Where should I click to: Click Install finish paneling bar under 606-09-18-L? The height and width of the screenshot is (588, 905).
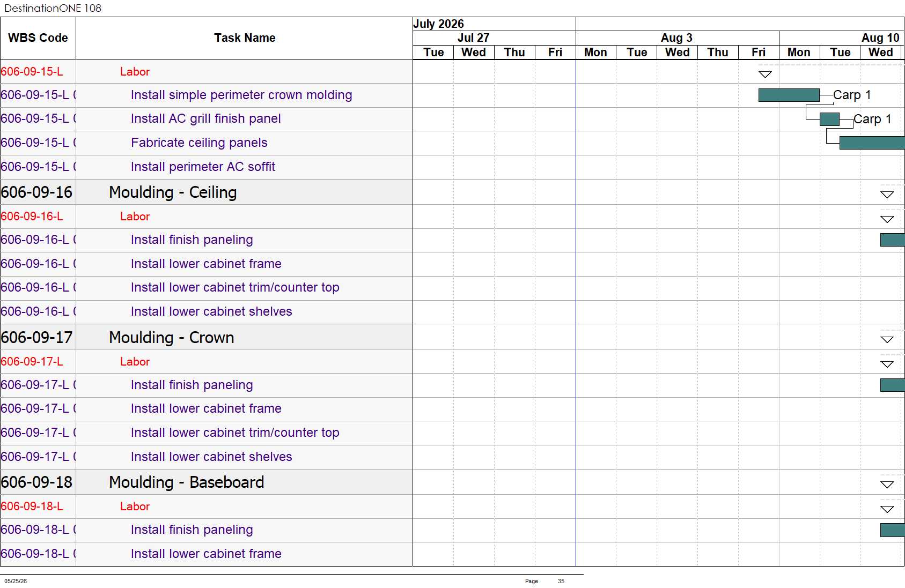(893, 530)
